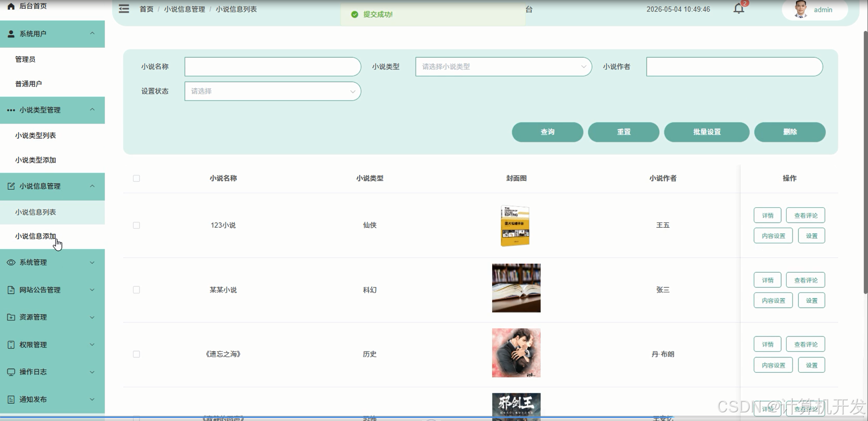The image size is (868, 421).
Task: Check the row checkbox for 《遗忘之海》
Action: (136, 354)
